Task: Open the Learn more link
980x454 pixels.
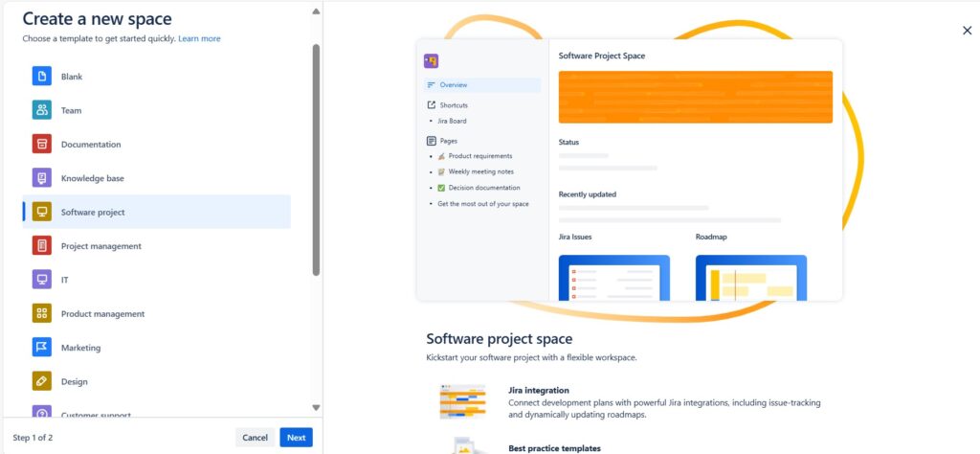Action: click(x=199, y=38)
